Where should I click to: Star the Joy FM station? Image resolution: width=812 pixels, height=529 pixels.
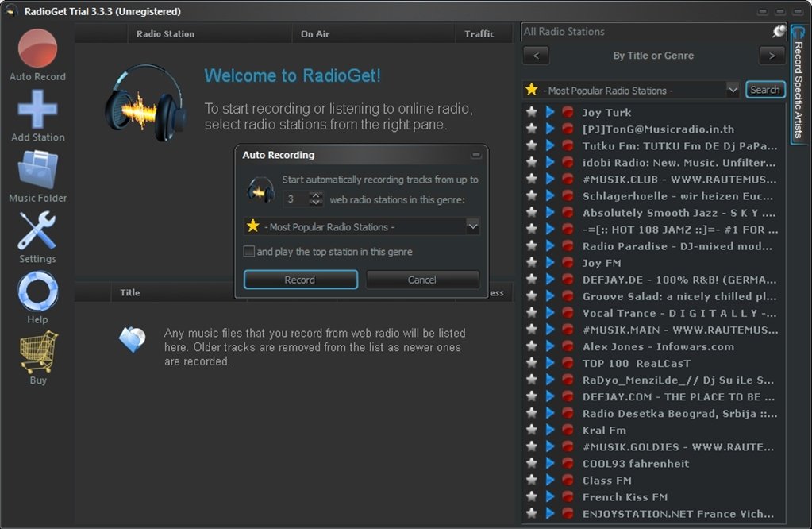(x=531, y=262)
